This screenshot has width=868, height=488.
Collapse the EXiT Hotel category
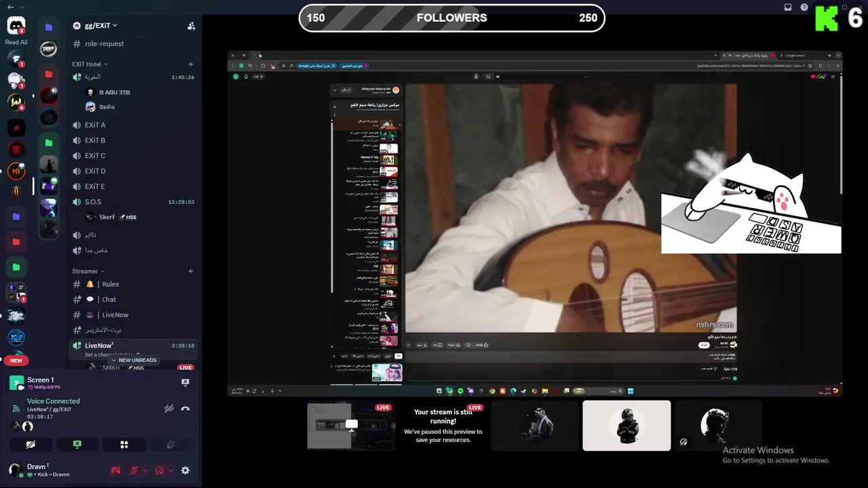tap(90, 64)
